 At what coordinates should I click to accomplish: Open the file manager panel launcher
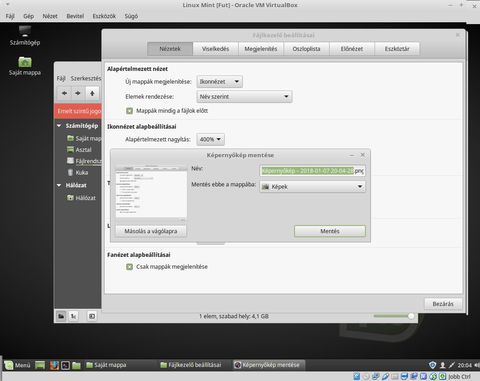coord(76,365)
